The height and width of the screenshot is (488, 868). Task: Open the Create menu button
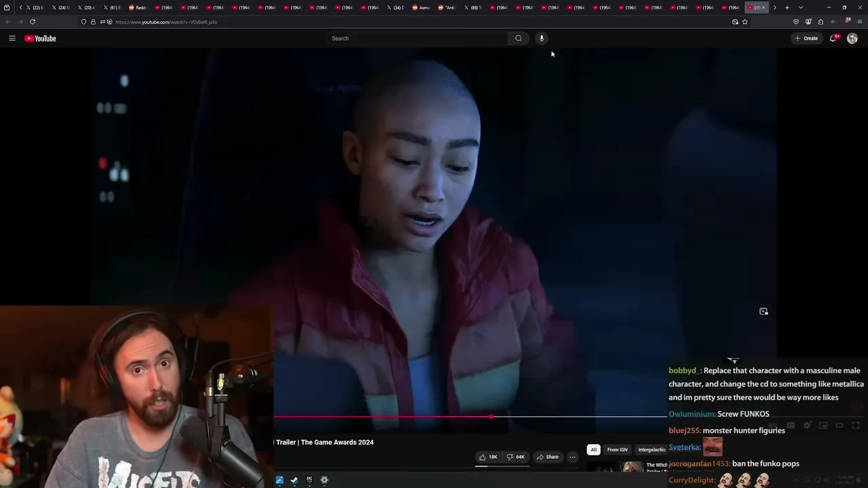[806, 39]
